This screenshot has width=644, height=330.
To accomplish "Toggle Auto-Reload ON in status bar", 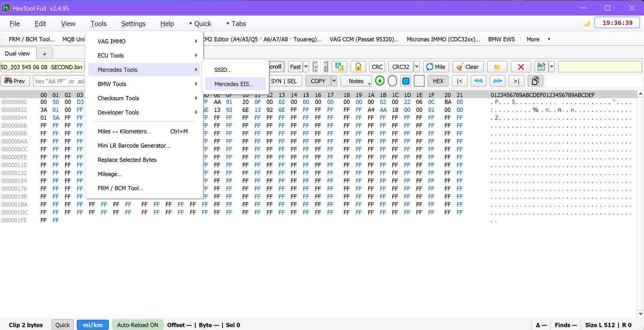I will 138,325.
